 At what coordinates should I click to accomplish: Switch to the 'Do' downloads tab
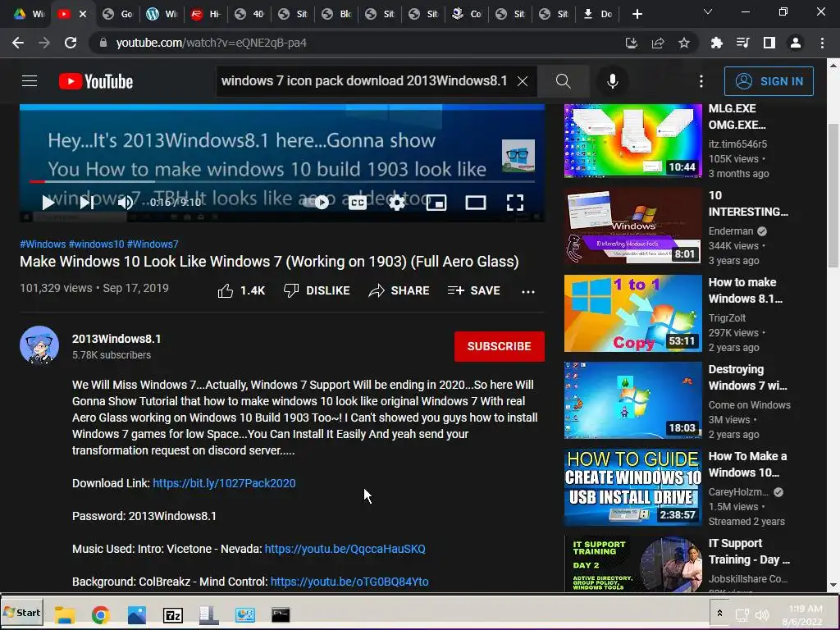click(598, 14)
